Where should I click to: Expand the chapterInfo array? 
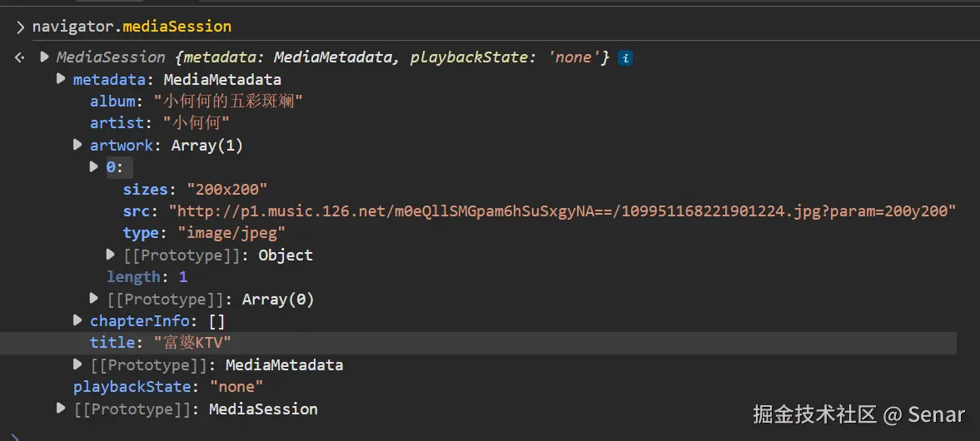click(x=78, y=320)
